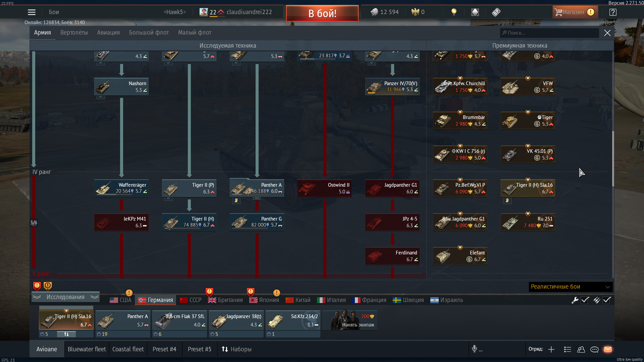Select the Waffenträger vehicle card
This screenshot has width=644, height=362.
pos(121,188)
